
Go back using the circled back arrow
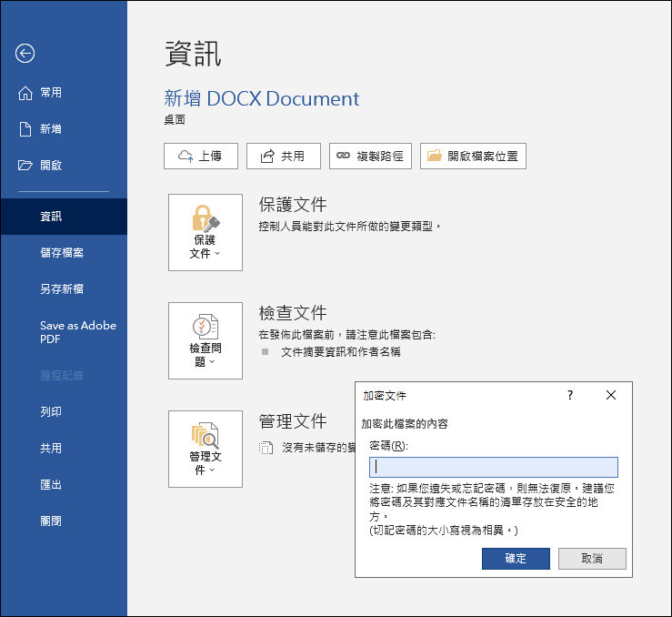tap(25, 54)
